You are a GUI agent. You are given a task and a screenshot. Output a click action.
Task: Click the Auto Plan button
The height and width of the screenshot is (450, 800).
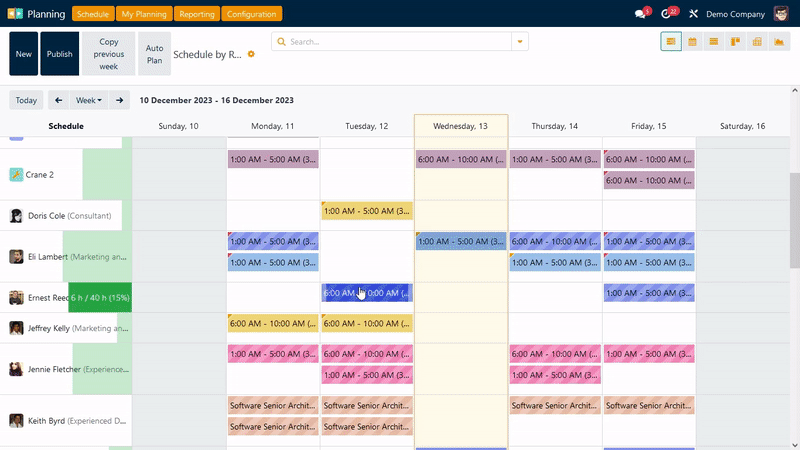tap(154, 54)
